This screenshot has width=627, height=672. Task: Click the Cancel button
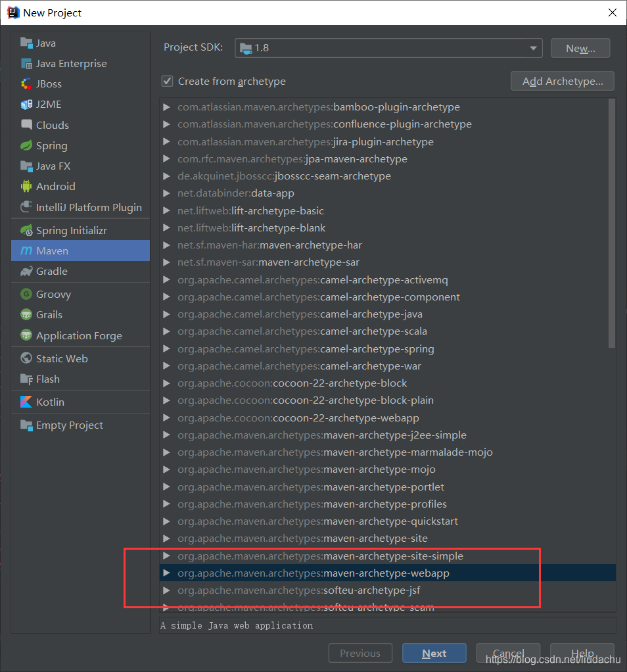(508, 653)
